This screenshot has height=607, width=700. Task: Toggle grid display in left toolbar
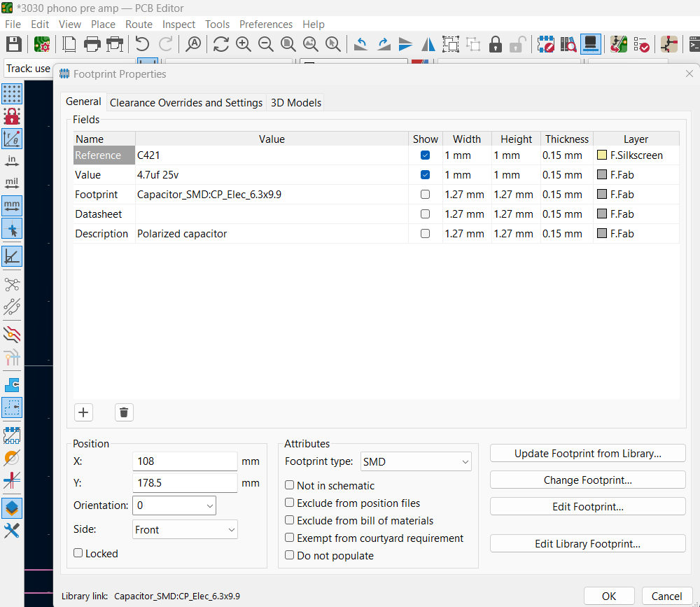(12, 94)
